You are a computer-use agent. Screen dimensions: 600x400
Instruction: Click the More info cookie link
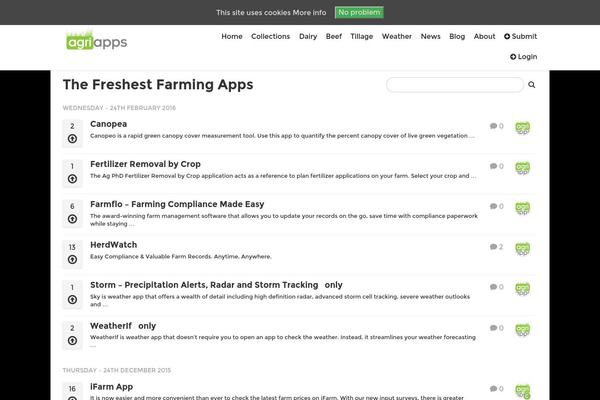(x=309, y=13)
